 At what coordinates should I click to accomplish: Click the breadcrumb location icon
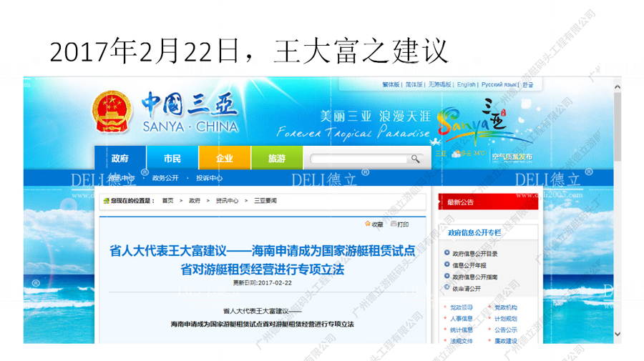pos(107,201)
